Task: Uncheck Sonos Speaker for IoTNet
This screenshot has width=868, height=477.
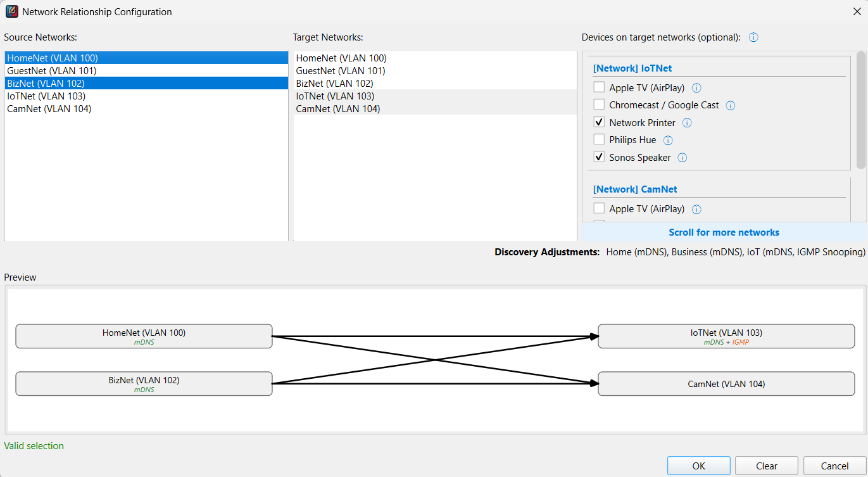Action: tap(598, 156)
